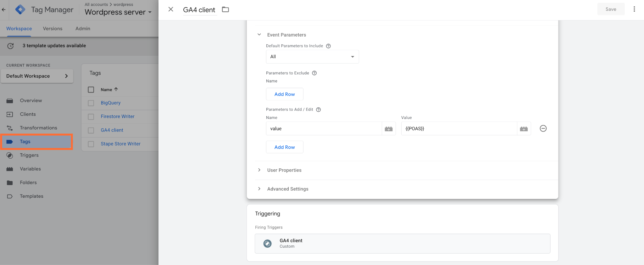Open the BigQuery tag link
Image resolution: width=644 pixels, height=265 pixels.
[x=111, y=103]
